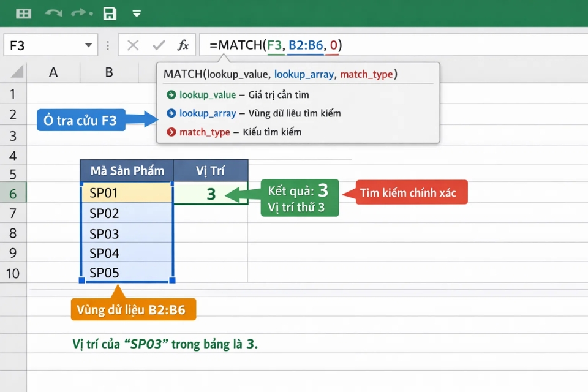Undo the last action with the Undo arrow

tap(54, 13)
